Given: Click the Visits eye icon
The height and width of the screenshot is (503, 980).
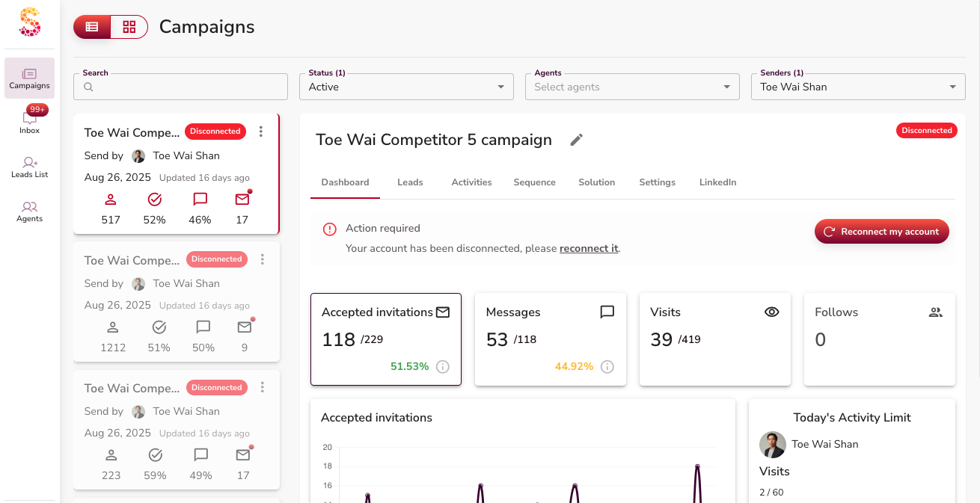Looking at the screenshot, I should (x=772, y=312).
